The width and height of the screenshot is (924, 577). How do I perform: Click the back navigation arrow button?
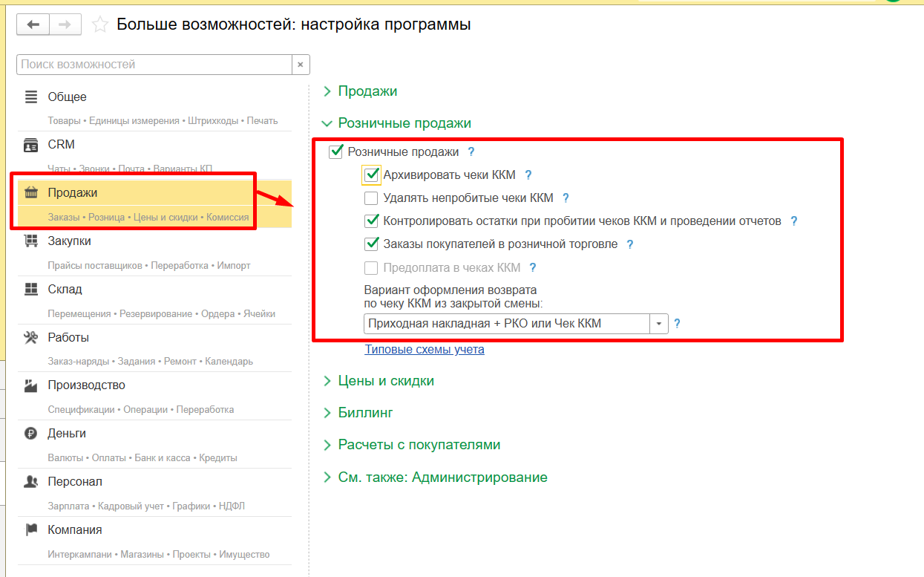click(x=33, y=25)
